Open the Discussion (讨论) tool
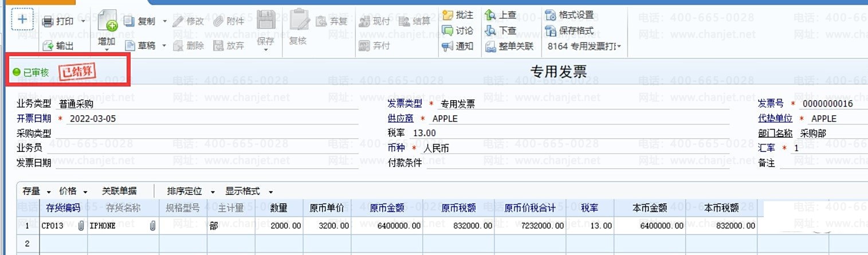868x255 pixels. [x=447, y=31]
